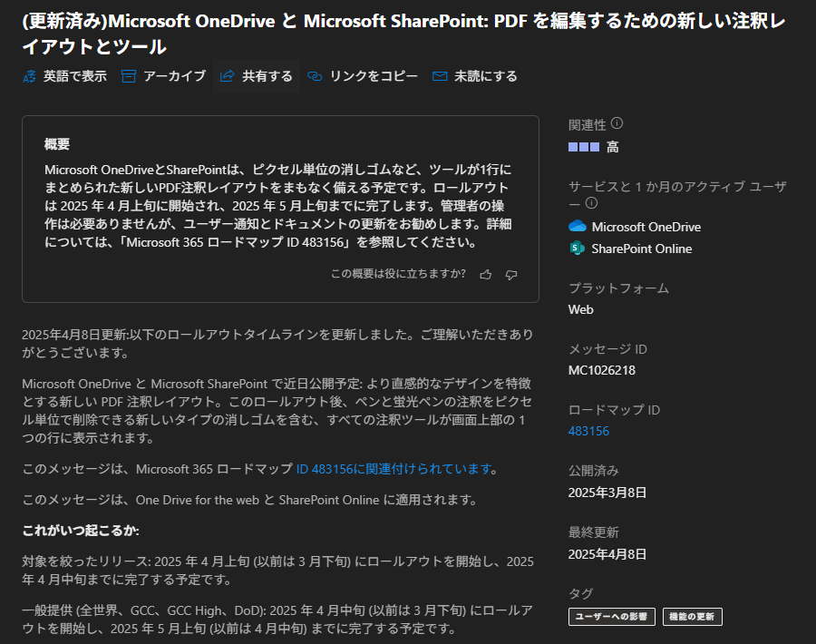Click the リンクをコピー label
Image resolution: width=816 pixels, height=644 pixels.
pos(374,76)
